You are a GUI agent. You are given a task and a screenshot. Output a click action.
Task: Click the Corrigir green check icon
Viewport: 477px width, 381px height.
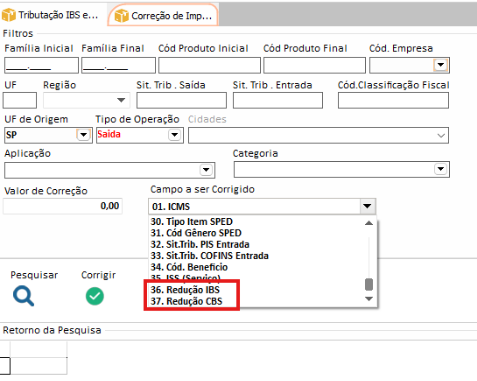click(x=95, y=296)
